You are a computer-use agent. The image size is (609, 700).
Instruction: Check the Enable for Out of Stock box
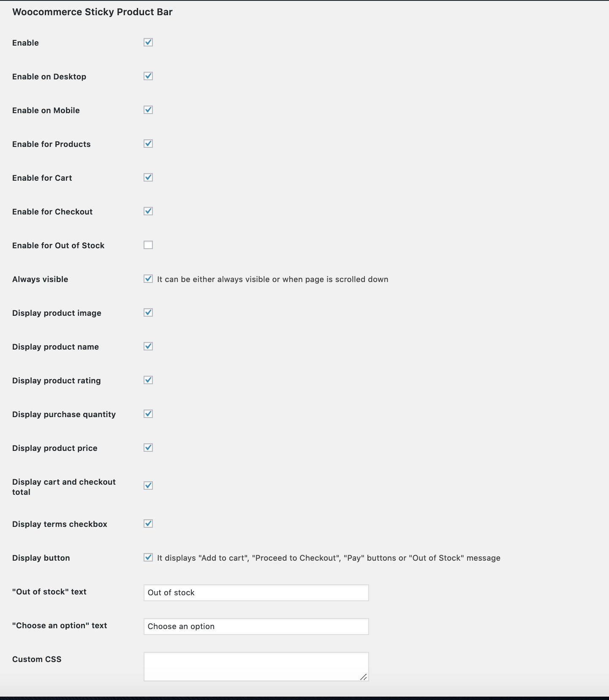coord(148,245)
